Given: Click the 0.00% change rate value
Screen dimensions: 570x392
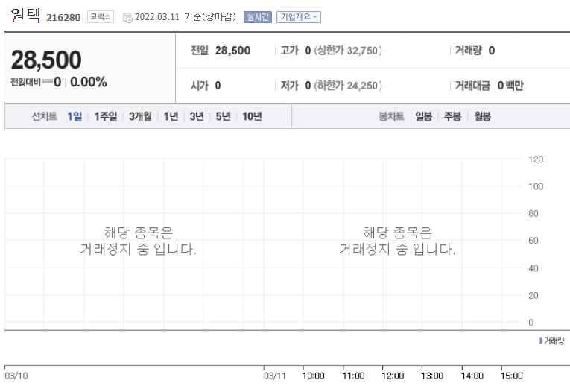Looking at the screenshot, I should click(89, 82).
